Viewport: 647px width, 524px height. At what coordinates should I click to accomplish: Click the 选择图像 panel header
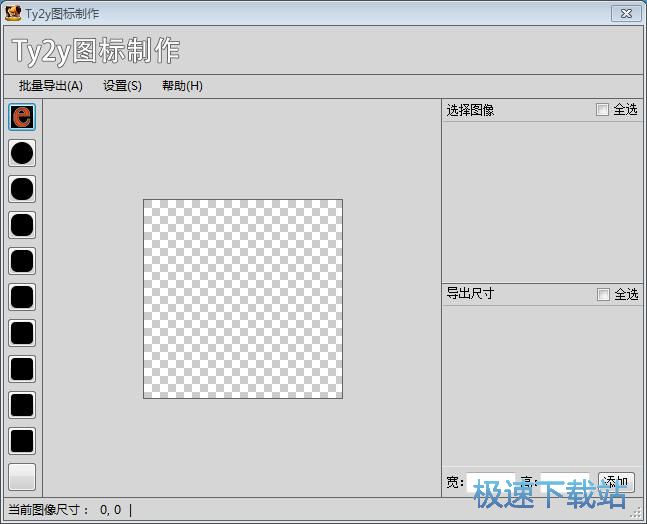click(470, 110)
